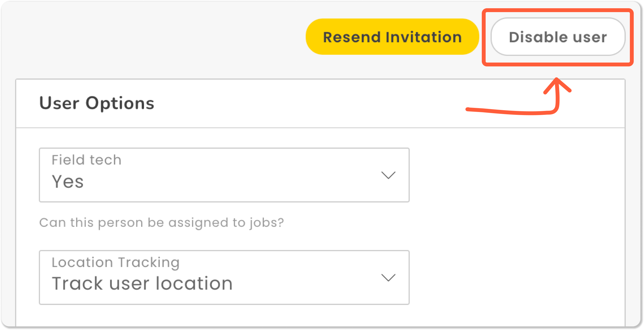Image resolution: width=644 pixels, height=330 pixels.
Task: Select the Yes value in Field tech
Action: click(x=68, y=181)
